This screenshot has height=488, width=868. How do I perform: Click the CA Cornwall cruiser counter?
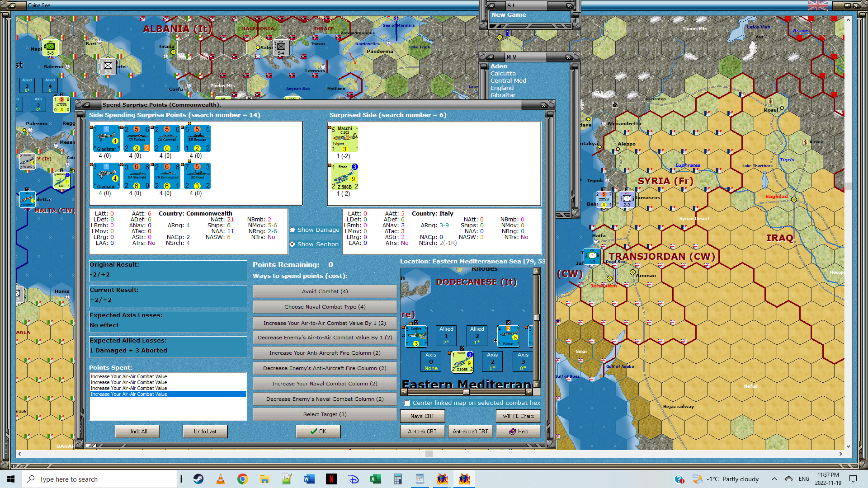point(167,139)
